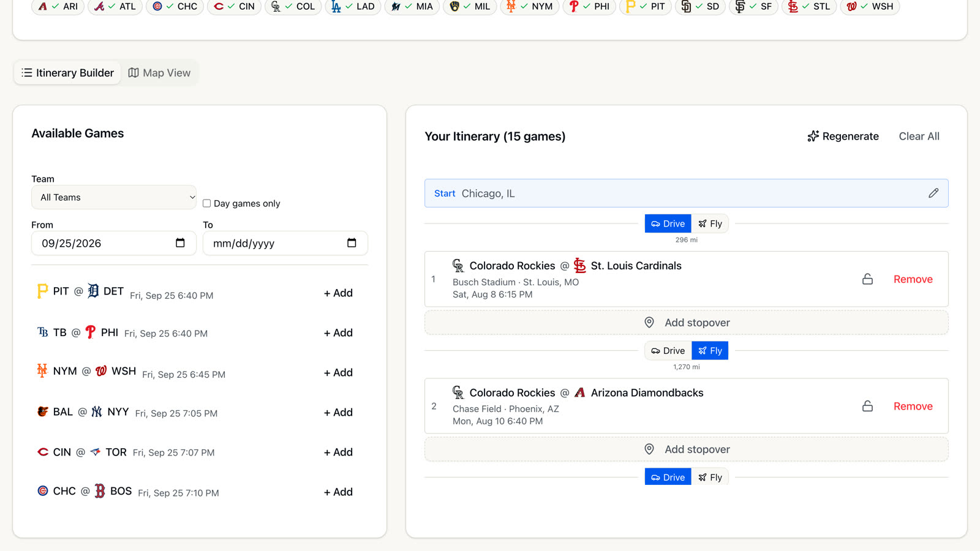The height and width of the screenshot is (551, 980).
Task: Toggle lock icon on Rockies at Diamondbacks game
Action: tap(867, 406)
